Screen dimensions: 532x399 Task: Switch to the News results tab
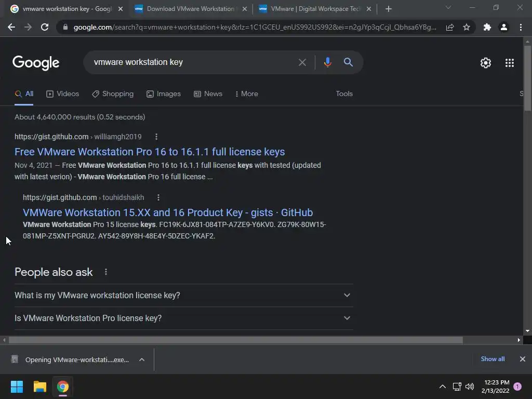pos(208,94)
